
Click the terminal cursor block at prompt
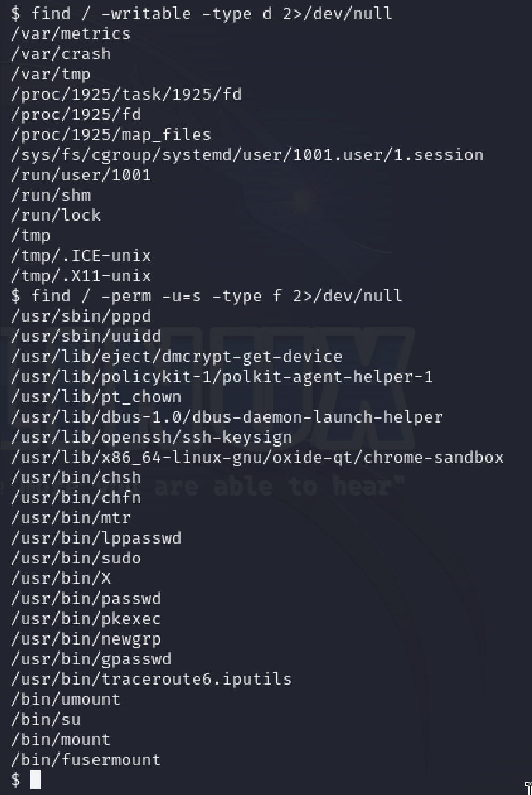click(x=35, y=780)
